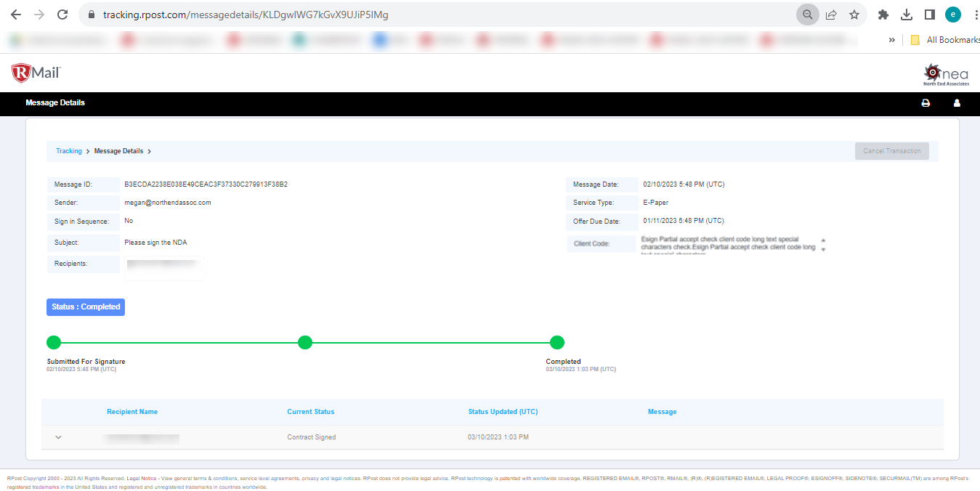This screenshot has width=980, height=491.
Task: Click the RMail logo
Action: click(x=36, y=73)
